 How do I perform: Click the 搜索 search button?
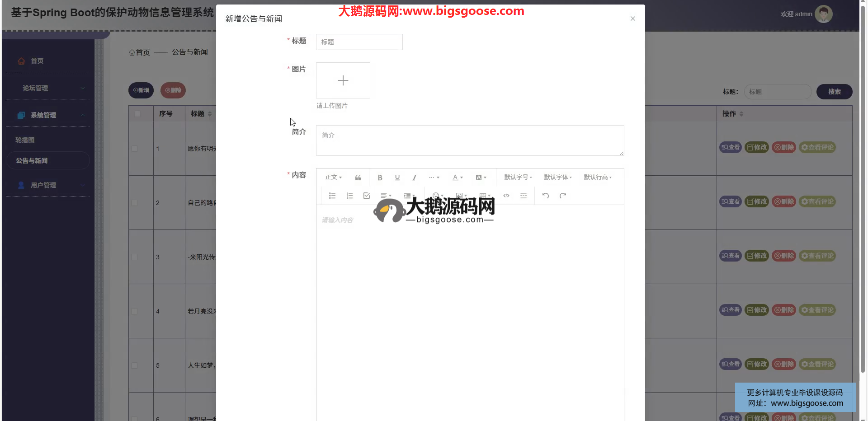[834, 92]
